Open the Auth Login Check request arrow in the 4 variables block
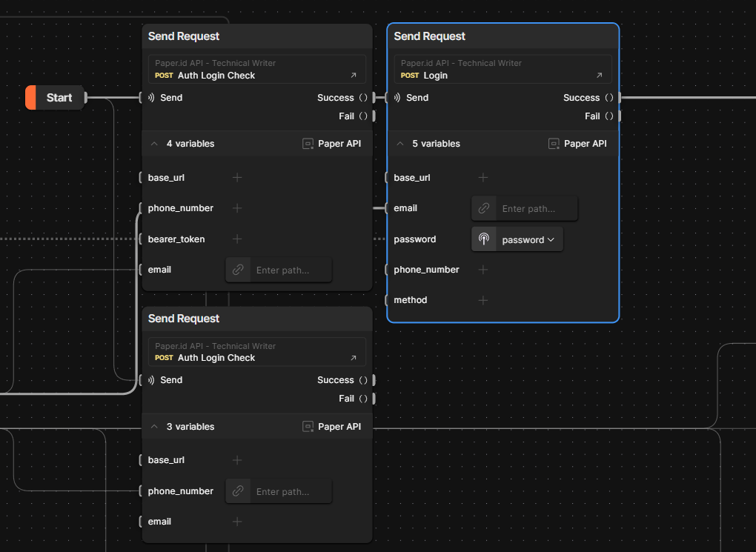Screen dimensions: 756x552 point(354,76)
